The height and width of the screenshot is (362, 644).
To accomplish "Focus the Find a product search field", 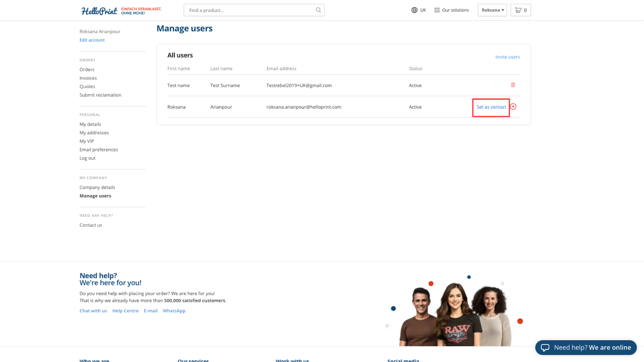I will point(254,10).
